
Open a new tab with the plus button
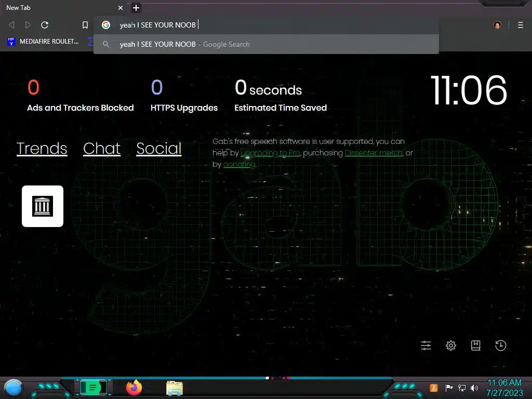(x=136, y=8)
